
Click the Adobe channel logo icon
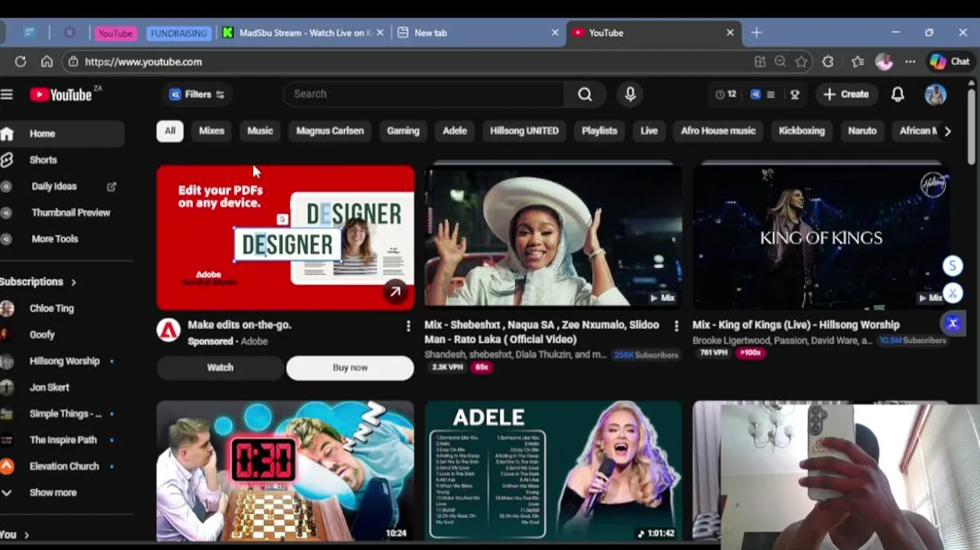[169, 330]
